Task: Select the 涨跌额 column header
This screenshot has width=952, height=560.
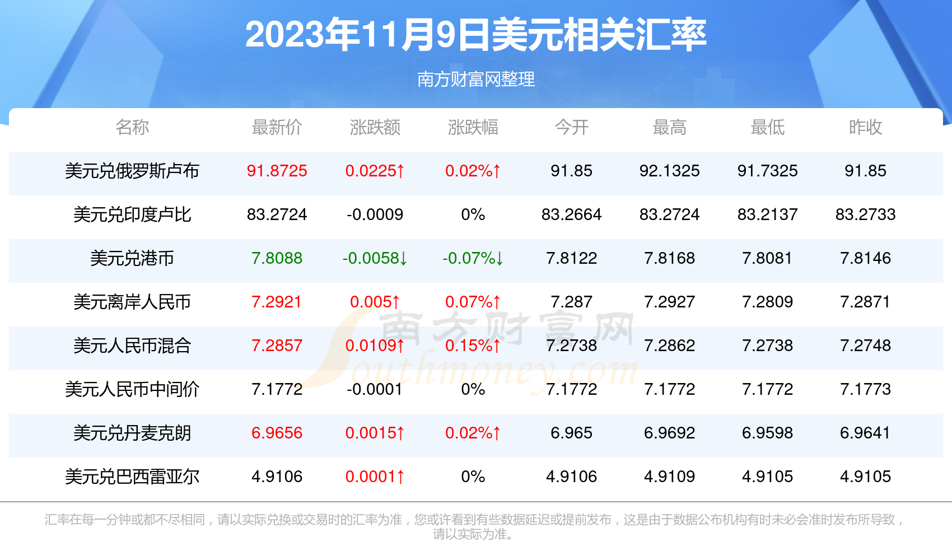Action: coord(375,127)
